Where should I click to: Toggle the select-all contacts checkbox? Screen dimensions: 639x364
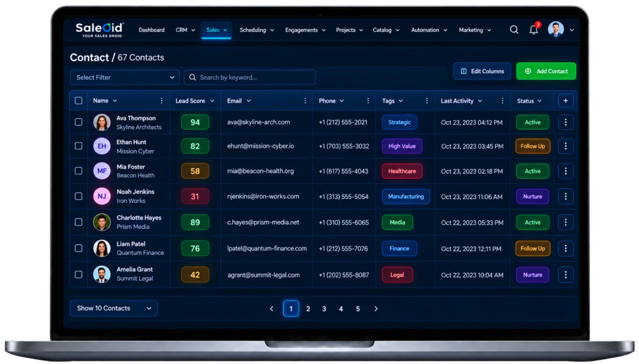(78, 101)
